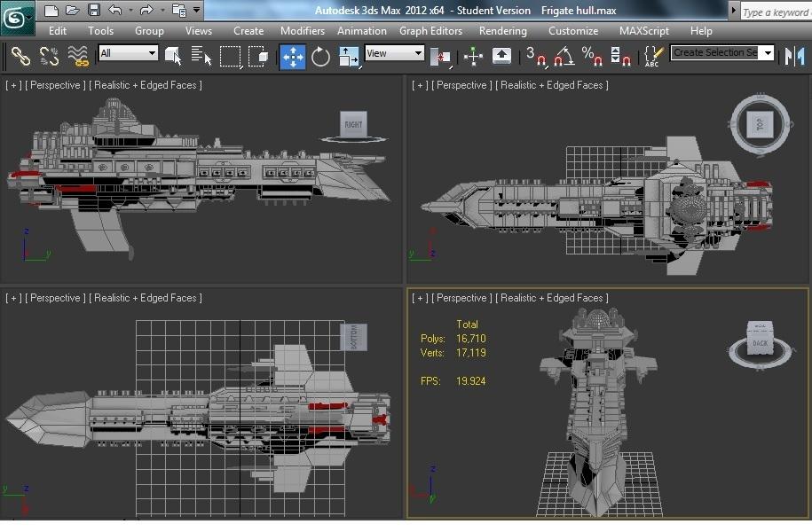Image resolution: width=812 pixels, height=532 pixels.
Task: Open Edit Named Selection Sets icon
Action: pyautogui.click(x=653, y=56)
